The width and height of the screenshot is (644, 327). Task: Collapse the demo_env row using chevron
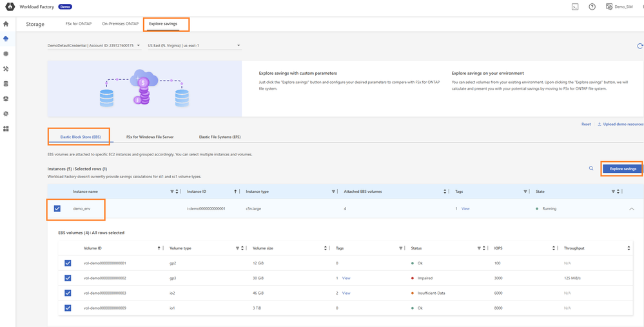631,209
